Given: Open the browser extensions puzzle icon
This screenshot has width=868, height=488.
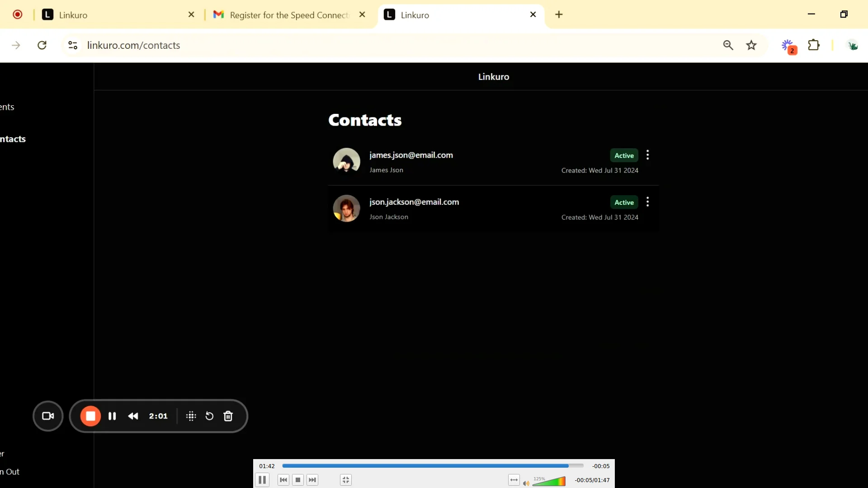Looking at the screenshot, I should (x=814, y=45).
